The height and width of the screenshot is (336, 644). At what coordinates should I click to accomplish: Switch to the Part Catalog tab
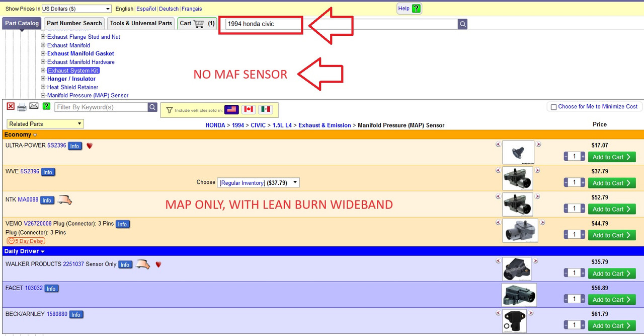(22, 23)
